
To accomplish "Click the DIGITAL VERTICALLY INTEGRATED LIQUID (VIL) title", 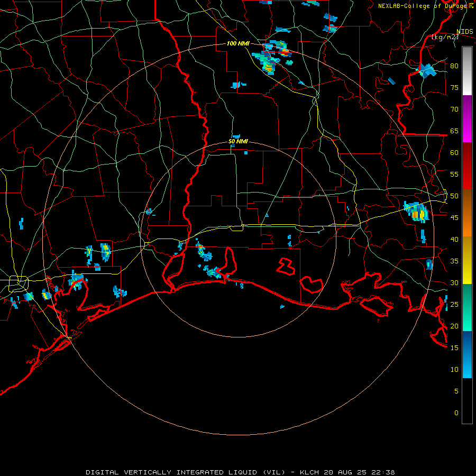I will (x=185, y=472).
